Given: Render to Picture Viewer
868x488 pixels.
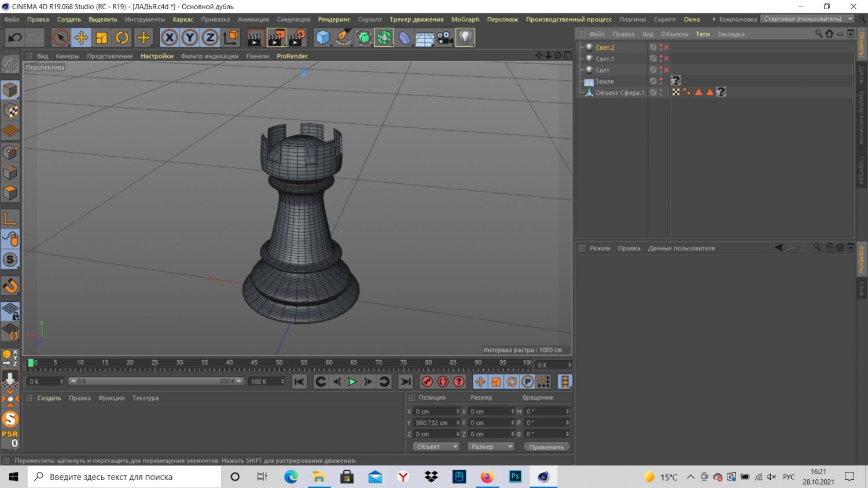Looking at the screenshot, I should tap(276, 38).
